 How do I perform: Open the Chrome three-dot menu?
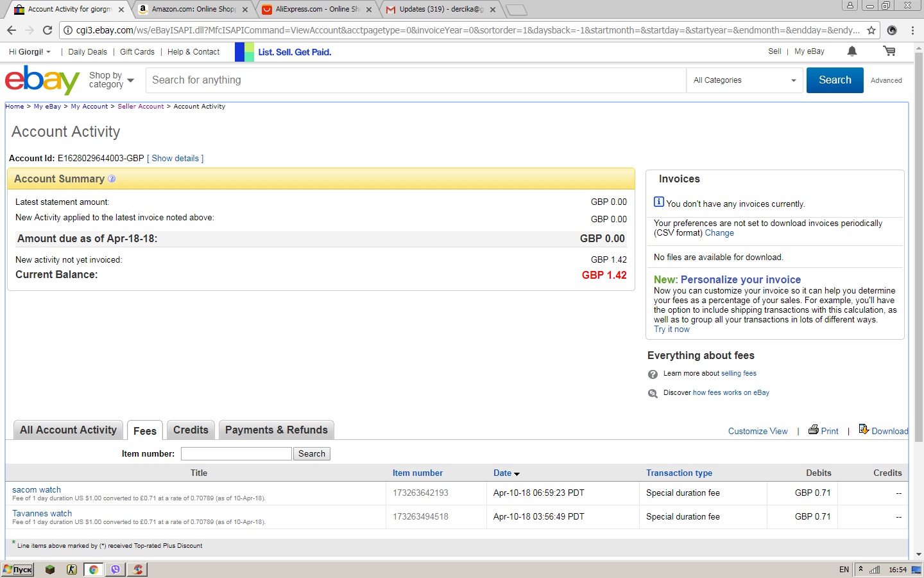[912, 30]
